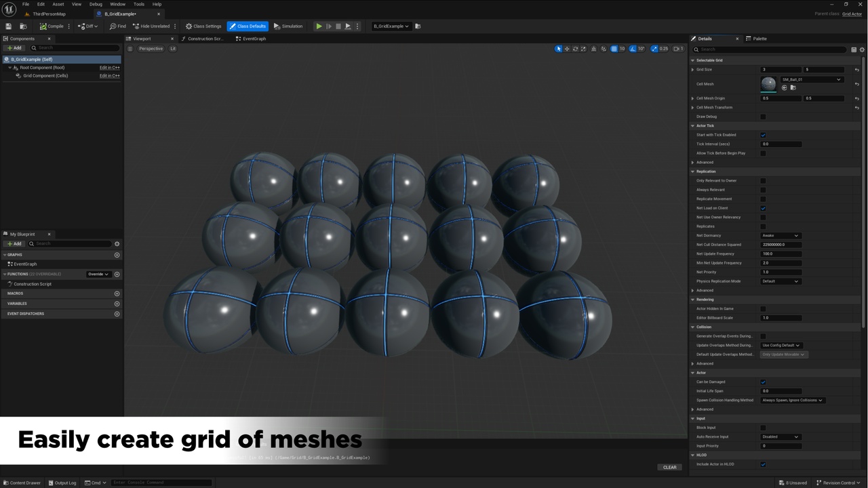This screenshot has height=488, width=868.
Task: Add new variable with the plus icon
Action: (x=117, y=304)
